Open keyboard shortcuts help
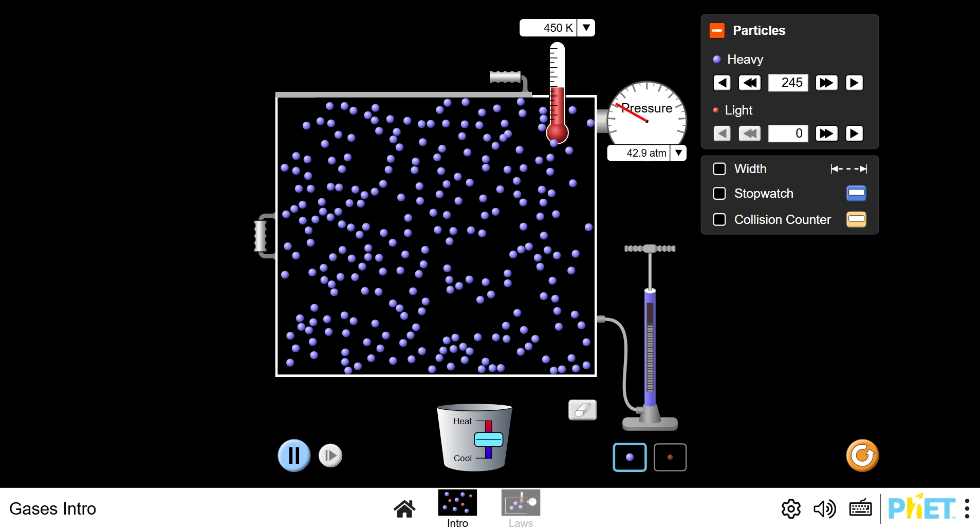This screenshot has width=980, height=530. click(860, 508)
